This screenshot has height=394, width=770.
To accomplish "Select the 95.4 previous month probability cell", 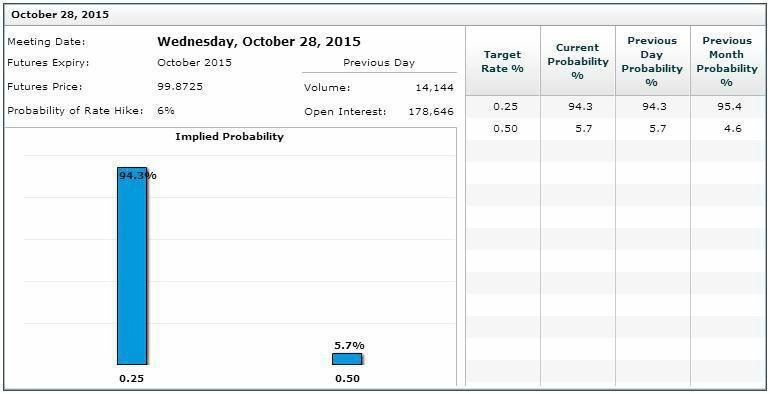I will click(729, 107).
